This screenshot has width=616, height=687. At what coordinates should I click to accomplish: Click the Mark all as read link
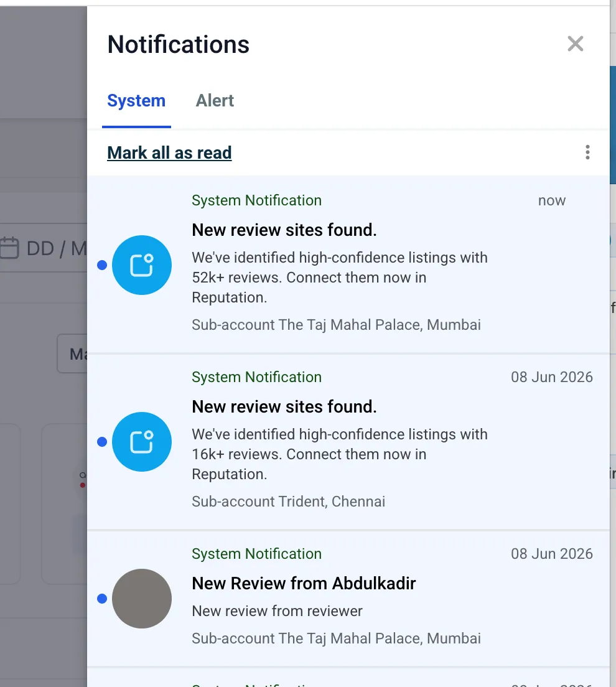point(169,153)
